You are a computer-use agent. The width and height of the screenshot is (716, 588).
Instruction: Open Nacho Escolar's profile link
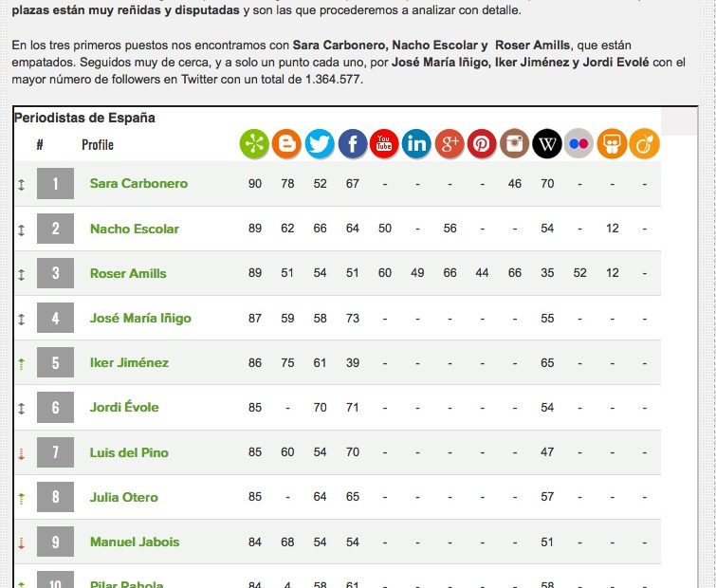pos(134,229)
